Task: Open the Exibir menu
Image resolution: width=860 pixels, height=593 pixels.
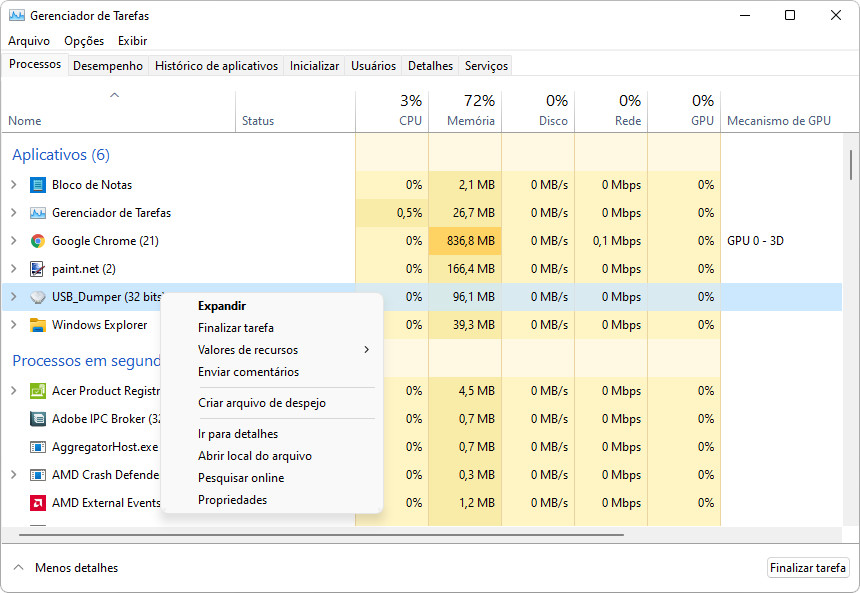Action: tap(132, 41)
